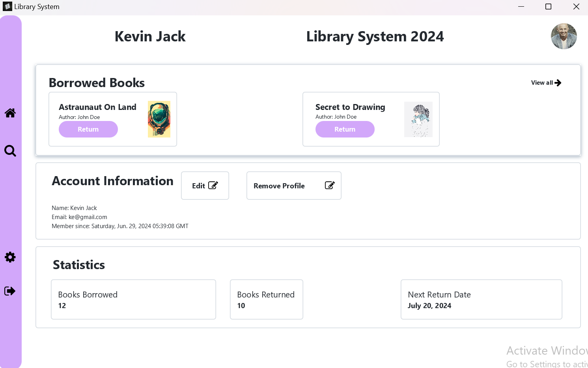This screenshot has height=368, width=588.
Task: Maximize the Library System window
Action: tap(548, 7)
